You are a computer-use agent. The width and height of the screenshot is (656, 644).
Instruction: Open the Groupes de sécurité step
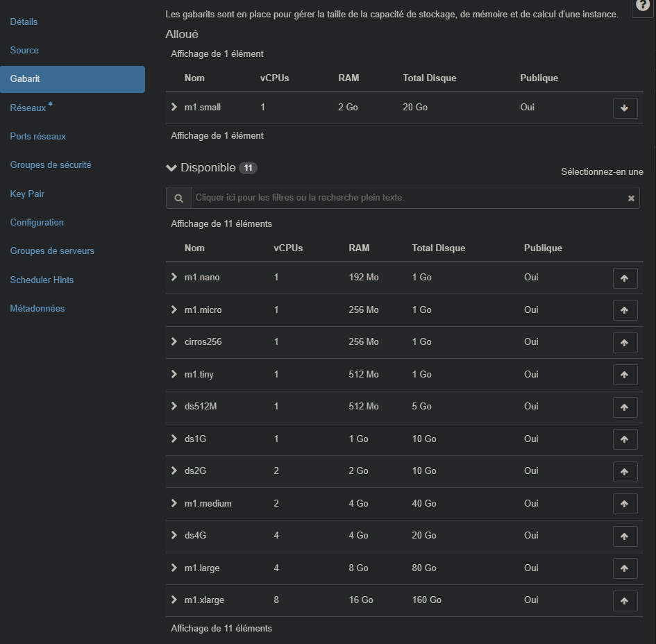click(51, 165)
